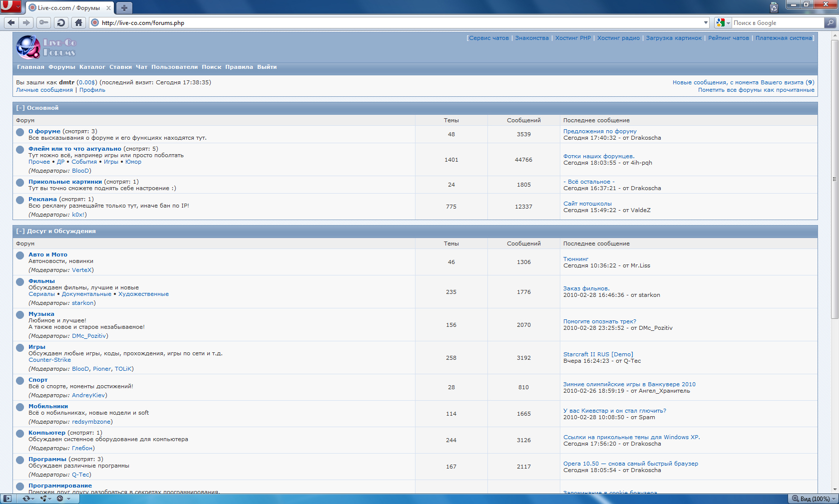Click the Поиск в Google search field

(777, 23)
